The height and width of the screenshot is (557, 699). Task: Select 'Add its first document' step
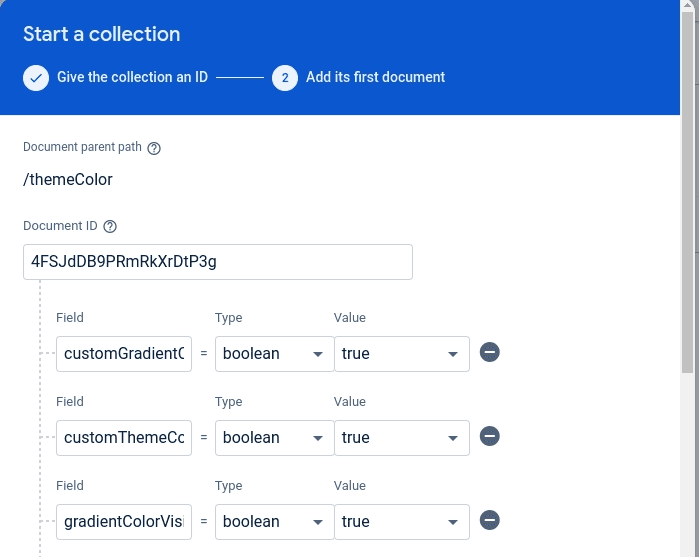tap(375, 77)
